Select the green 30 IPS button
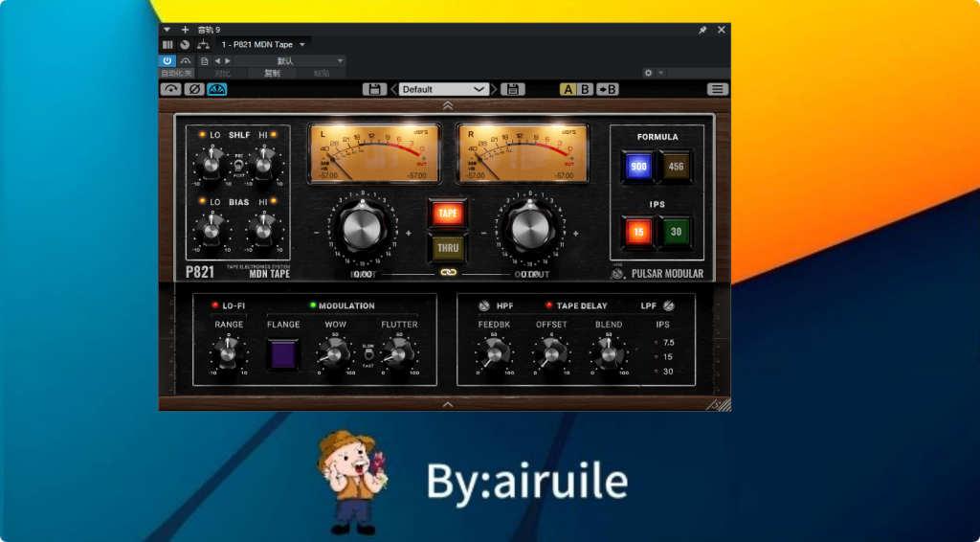 point(676,232)
